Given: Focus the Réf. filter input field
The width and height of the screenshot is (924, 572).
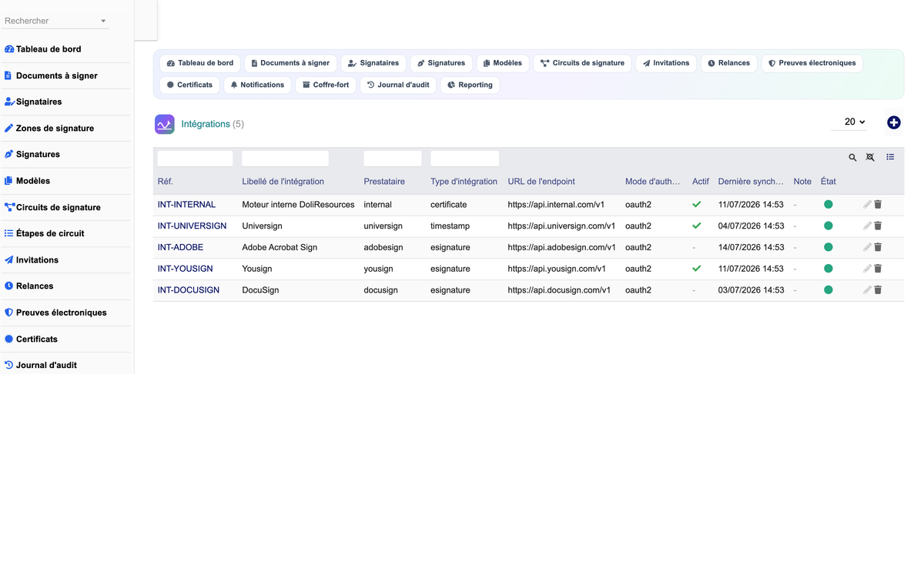Looking at the screenshot, I should point(195,159).
